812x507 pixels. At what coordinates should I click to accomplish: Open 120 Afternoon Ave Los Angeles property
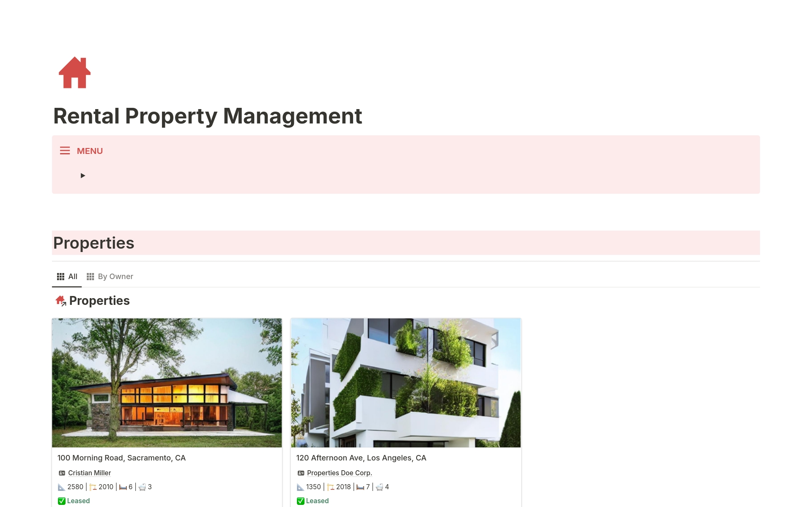362,458
